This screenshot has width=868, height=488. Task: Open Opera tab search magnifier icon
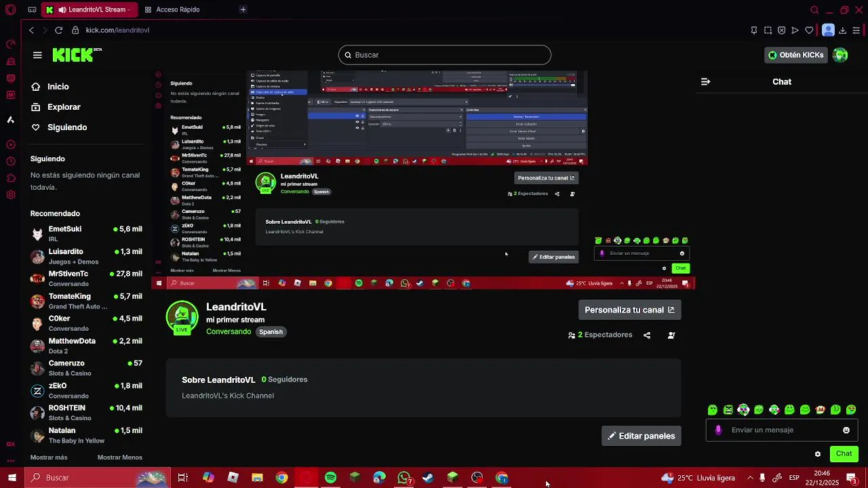[x=814, y=9]
